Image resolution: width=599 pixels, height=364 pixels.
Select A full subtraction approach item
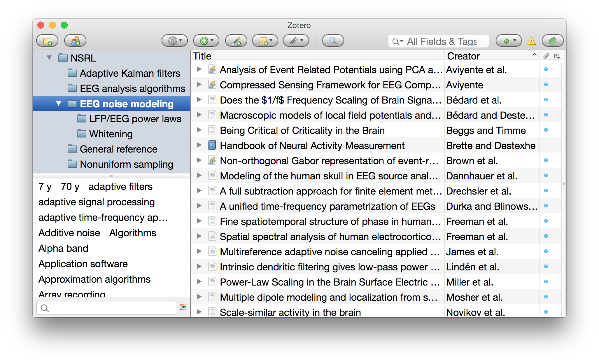coord(376,191)
